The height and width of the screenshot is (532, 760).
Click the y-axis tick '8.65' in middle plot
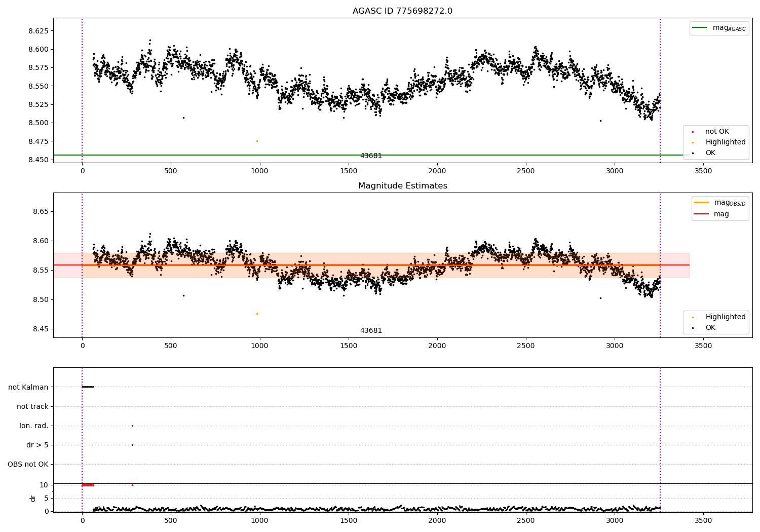[41, 211]
